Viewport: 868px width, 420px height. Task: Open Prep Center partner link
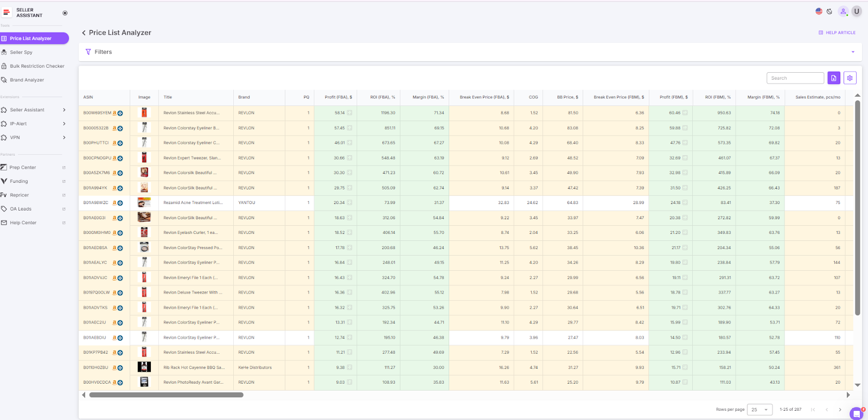click(23, 168)
